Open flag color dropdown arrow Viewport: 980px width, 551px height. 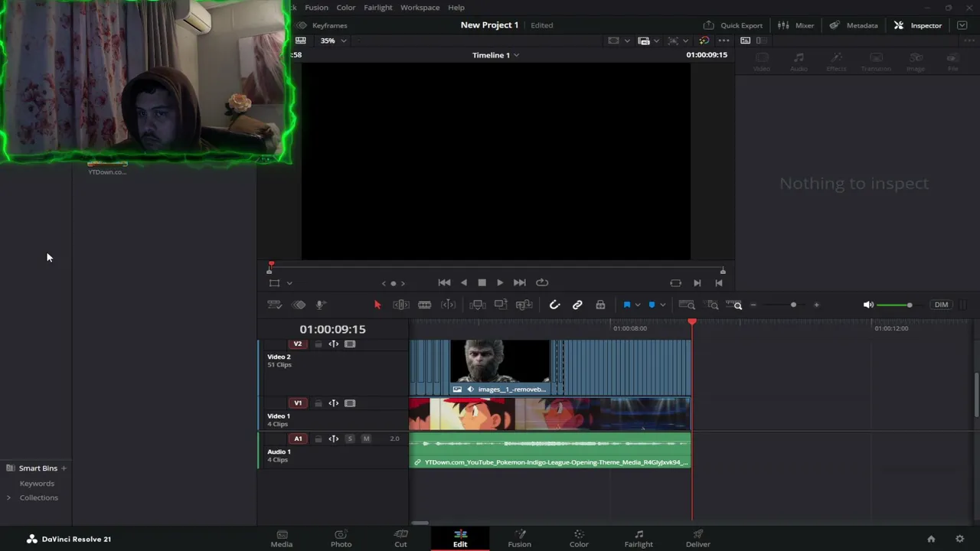(x=637, y=305)
